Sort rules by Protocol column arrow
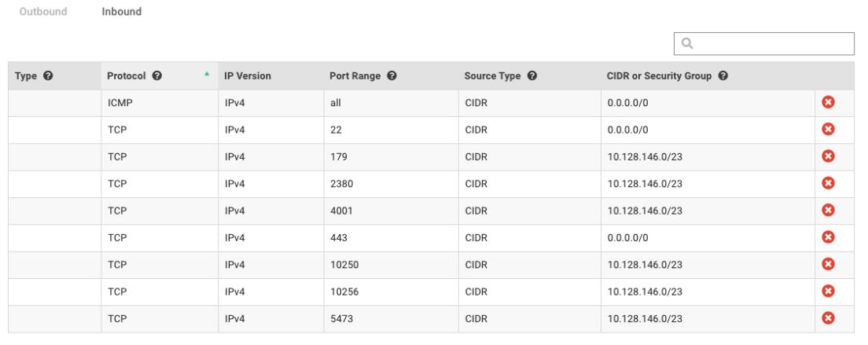Screen dimensions: 868x345 point(207,74)
